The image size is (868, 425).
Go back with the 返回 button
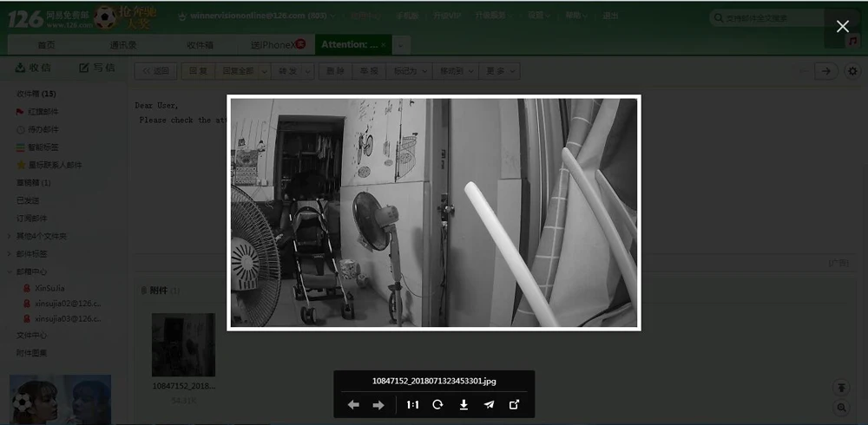pos(155,71)
